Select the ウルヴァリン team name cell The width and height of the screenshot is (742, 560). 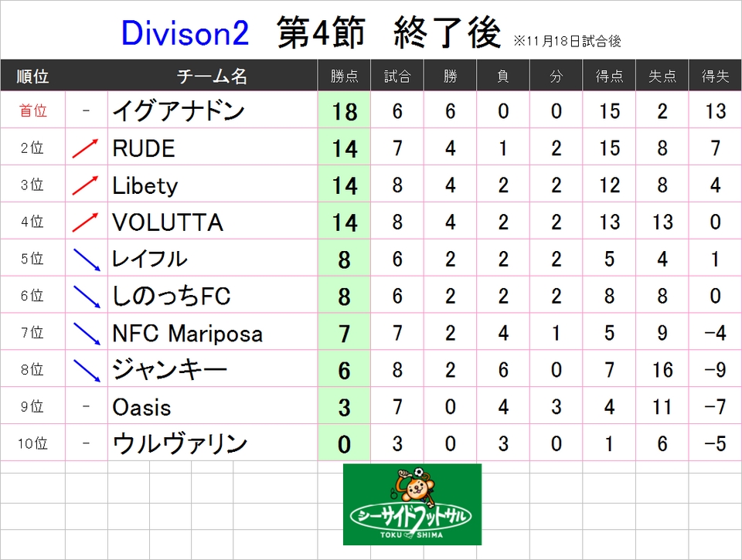tap(213, 443)
